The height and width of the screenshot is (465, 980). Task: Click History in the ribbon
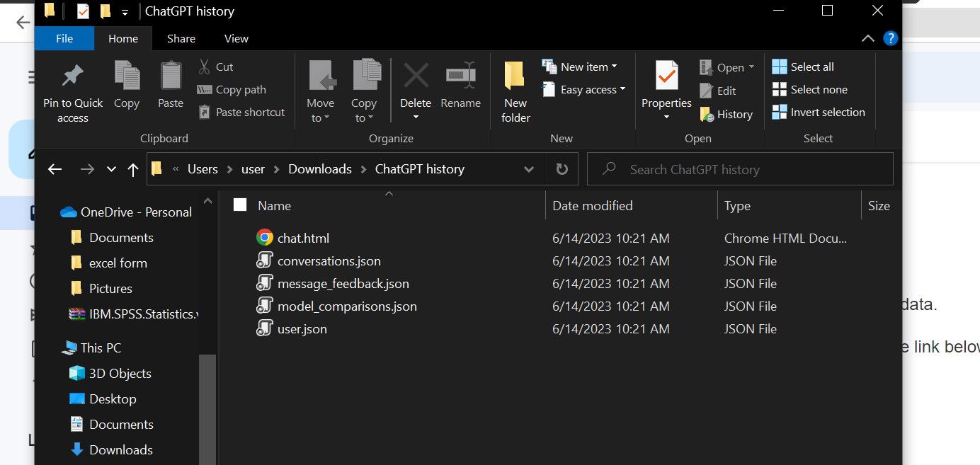pyautogui.click(x=726, y=114)
